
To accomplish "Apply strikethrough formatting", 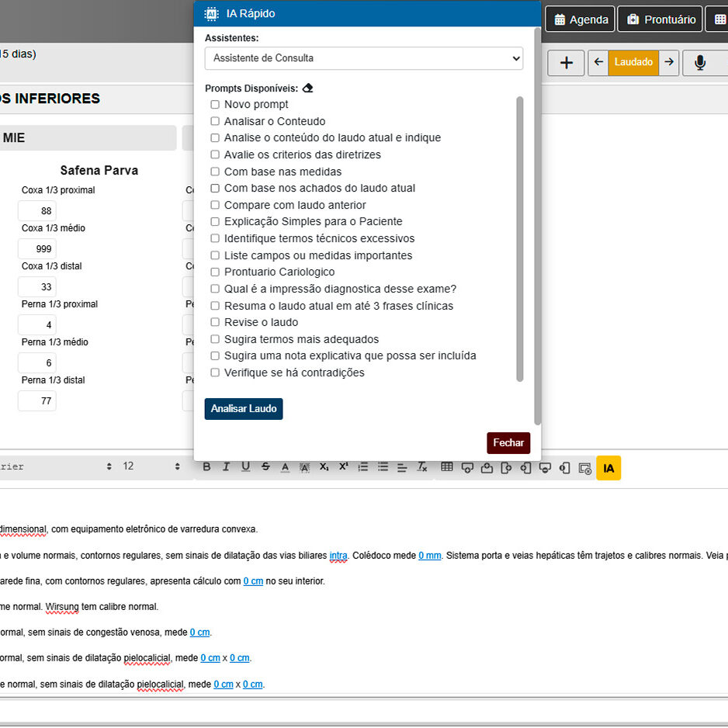I will (265, 466).
